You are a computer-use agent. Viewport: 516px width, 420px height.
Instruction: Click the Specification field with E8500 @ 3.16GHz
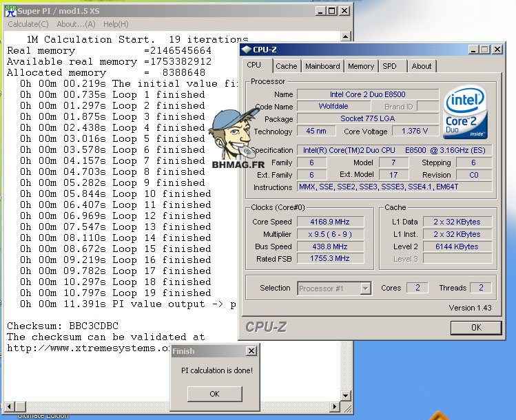pyautogui.click(x=395, y=150)
